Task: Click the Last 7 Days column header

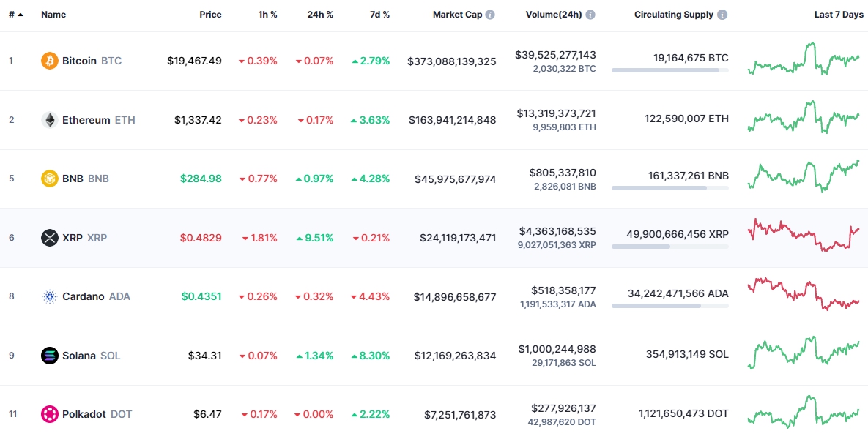Action: 839,15
